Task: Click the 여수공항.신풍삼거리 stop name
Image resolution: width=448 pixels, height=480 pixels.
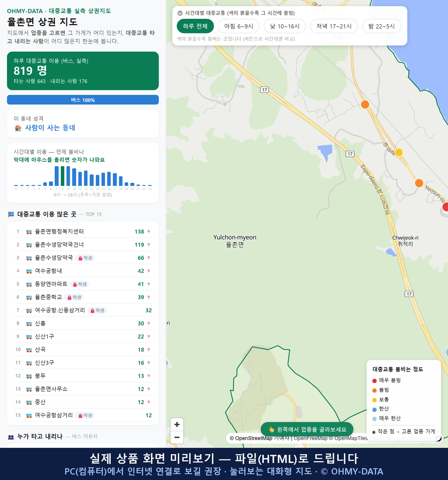Action: [60, 310]
